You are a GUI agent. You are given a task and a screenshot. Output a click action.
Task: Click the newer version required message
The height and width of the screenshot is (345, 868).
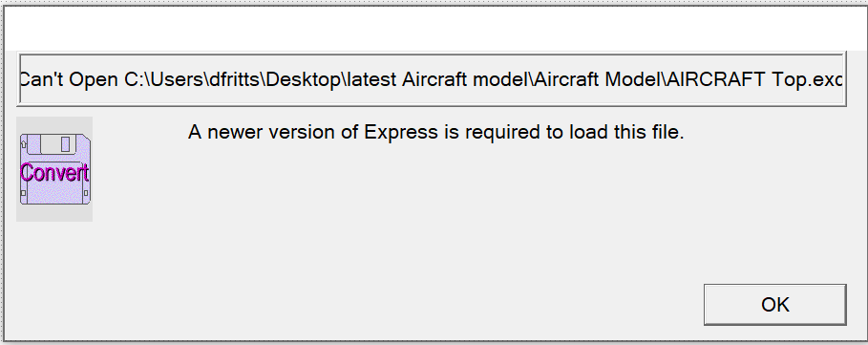436,132
